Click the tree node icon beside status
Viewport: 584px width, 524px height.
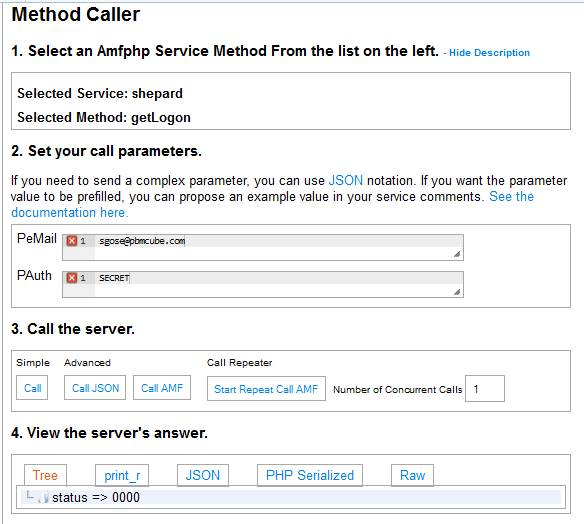click(44, 498)
